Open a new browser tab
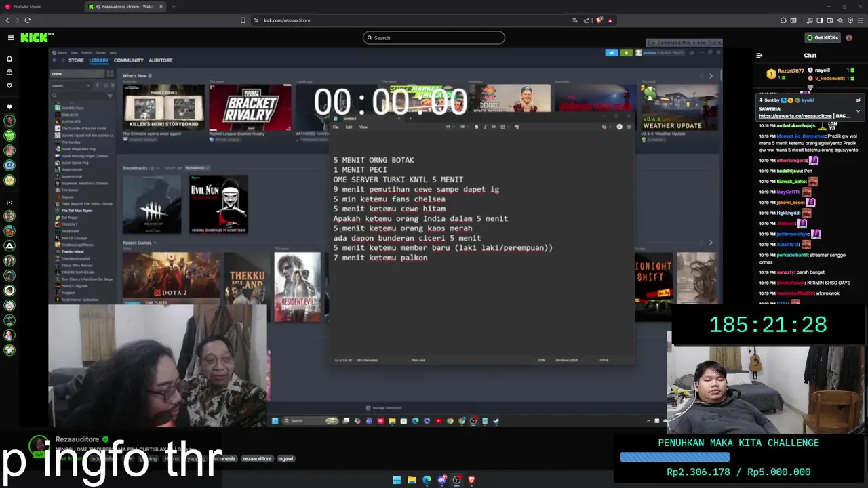 (174, 7)
